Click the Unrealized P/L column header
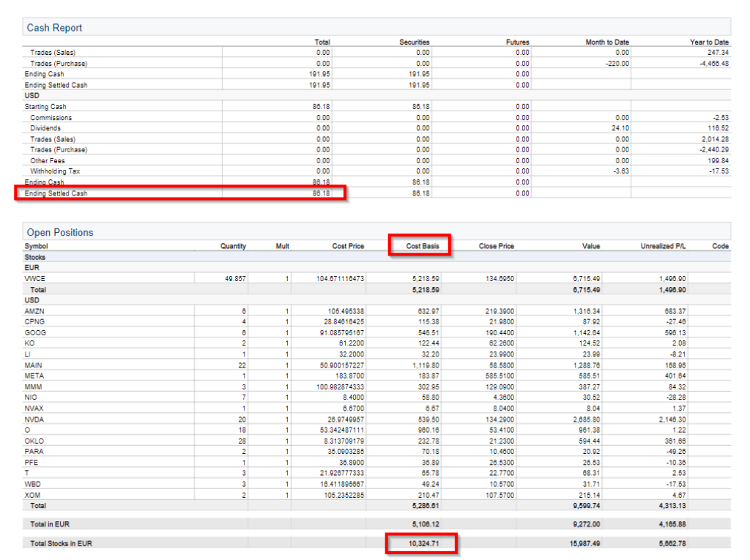 click(x=664, y=246)
